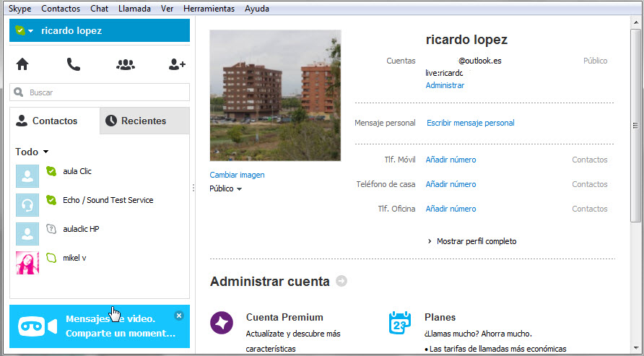The width and height of the screenshot is (644, 356).
Task: Click aula Clic's avatar picture
Action: (27, 176)
